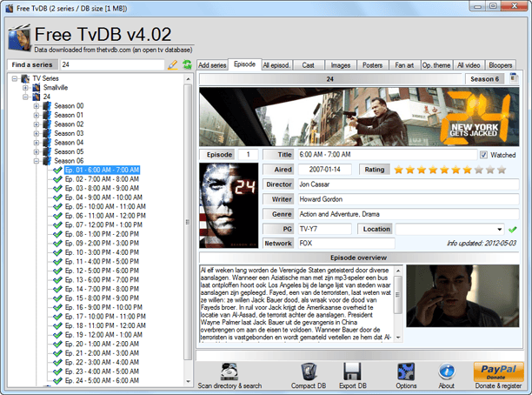The image size is (532, 395).
Task: Collapse the 24 series node
Action: click(x=25, y=97)
